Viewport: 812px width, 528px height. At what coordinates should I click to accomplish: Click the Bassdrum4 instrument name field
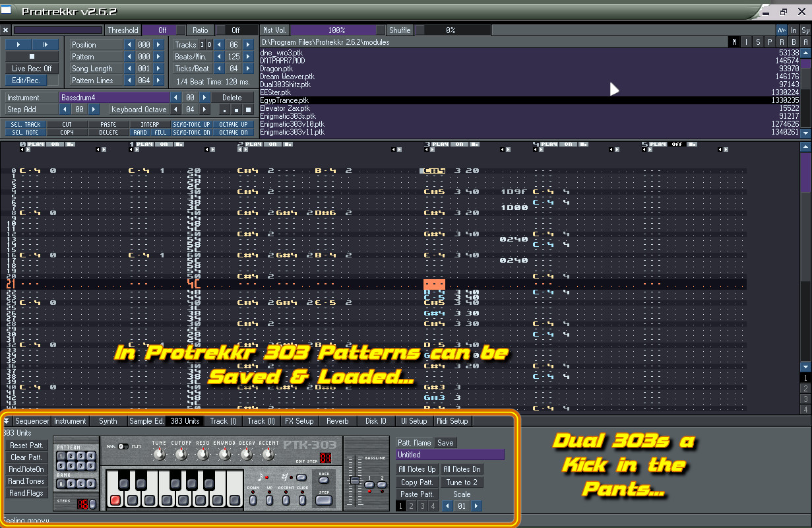pyautogui.click(x=113, y=98)
